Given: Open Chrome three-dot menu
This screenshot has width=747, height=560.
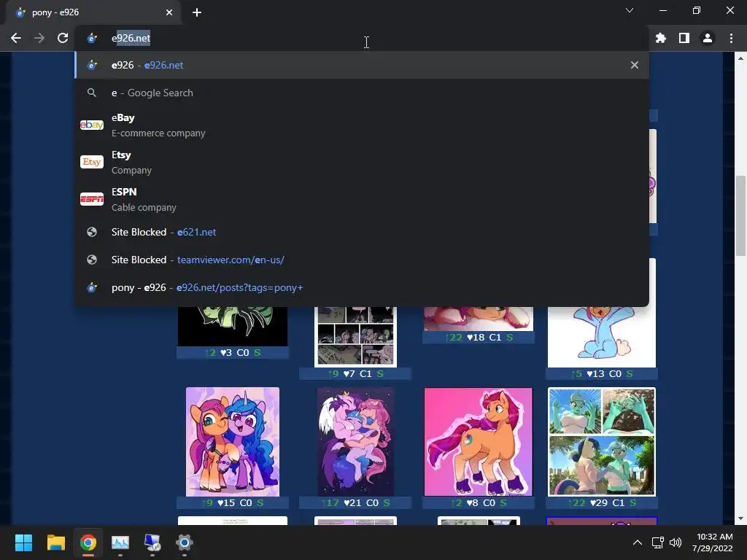Looking at the screenshot, I should [x=731, y=38].
